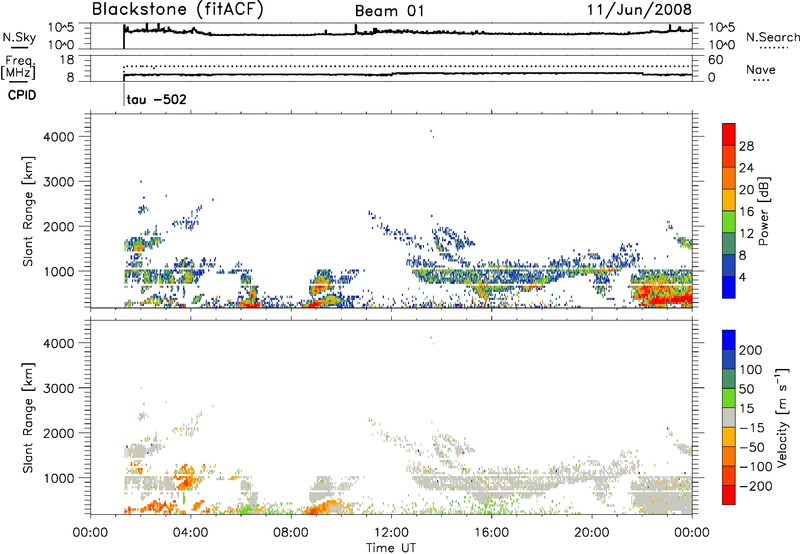Click the 'N.Search' legend label

772,37
